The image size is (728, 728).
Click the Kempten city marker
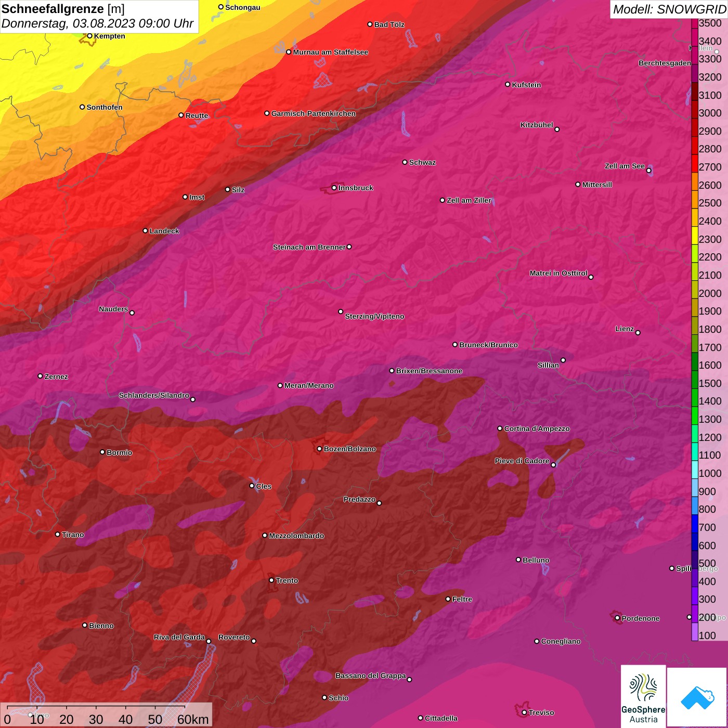(x=89, y=36)
